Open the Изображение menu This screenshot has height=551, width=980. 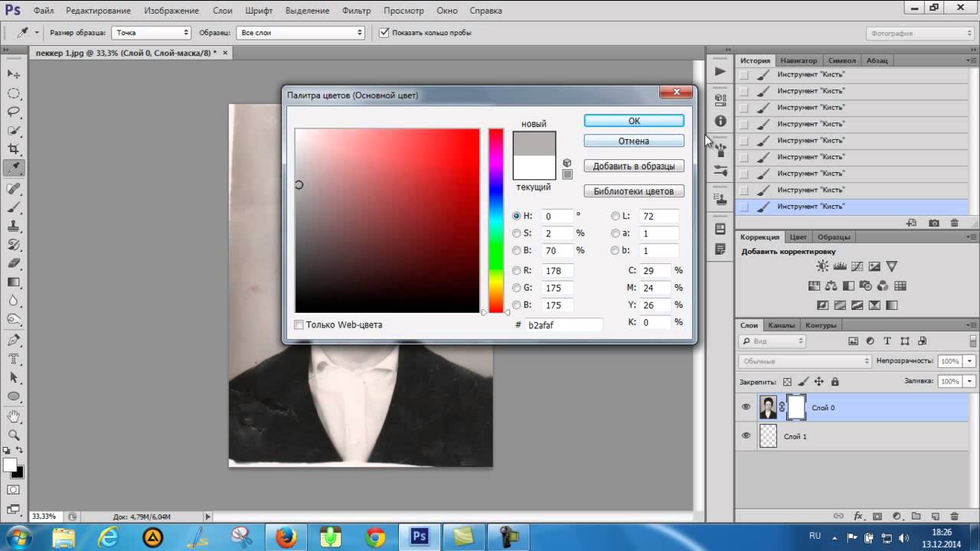[171, 11]
